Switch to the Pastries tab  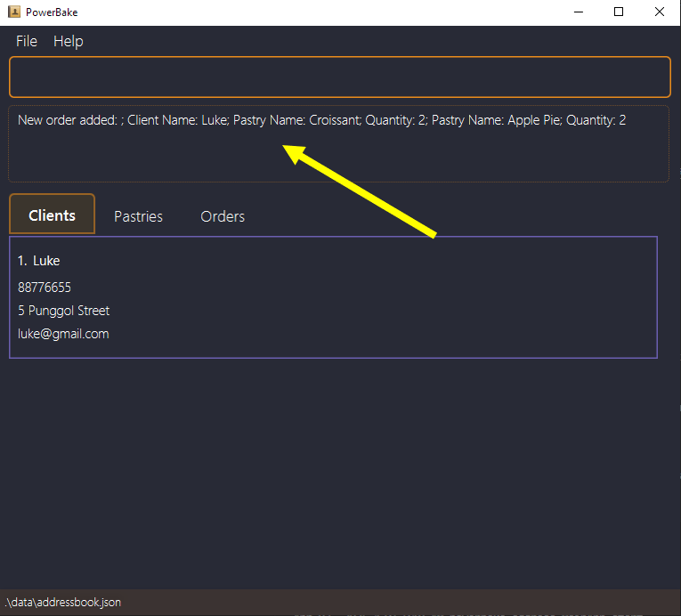138,216
